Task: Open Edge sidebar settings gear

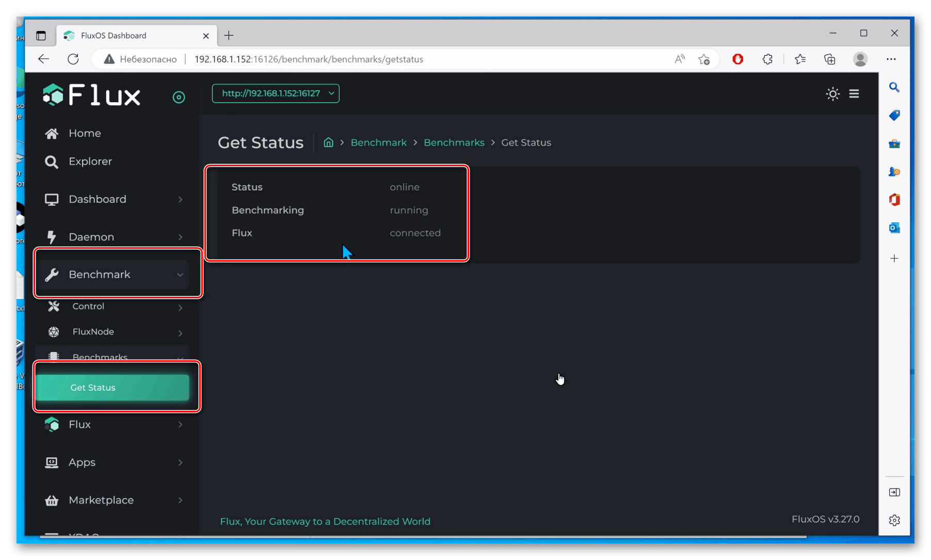Action: pyautogui.click(x=894, y=520)
